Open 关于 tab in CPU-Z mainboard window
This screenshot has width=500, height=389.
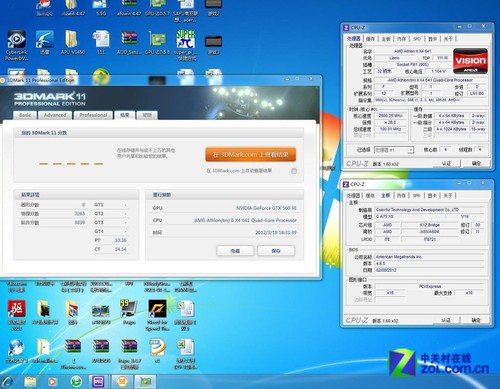[448, 196]
